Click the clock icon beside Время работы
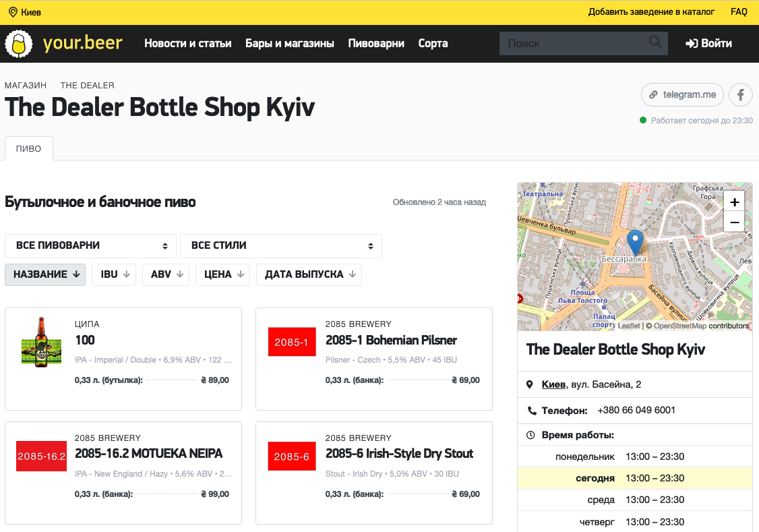Image resolution: width=759 pixels, height=532 pixels. 530,435
